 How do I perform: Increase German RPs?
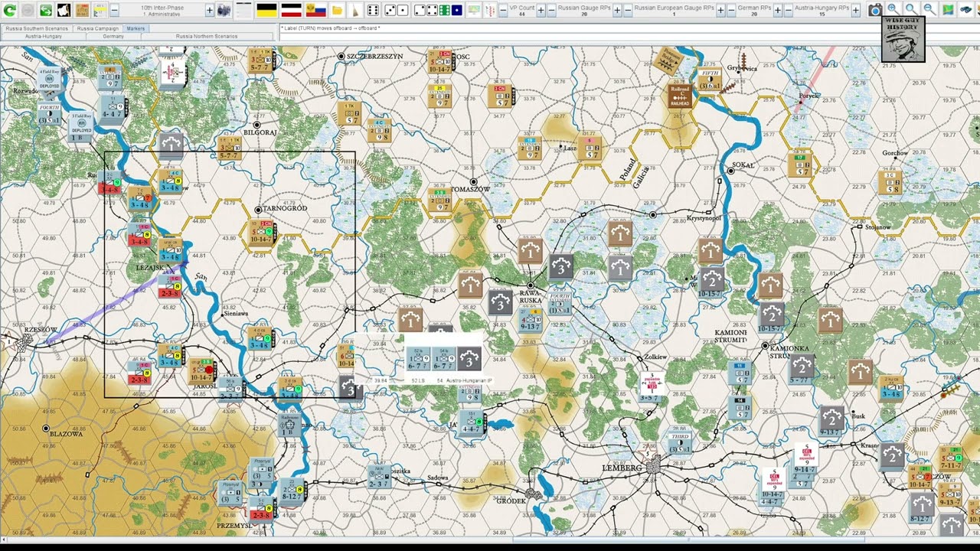(778, 10)
